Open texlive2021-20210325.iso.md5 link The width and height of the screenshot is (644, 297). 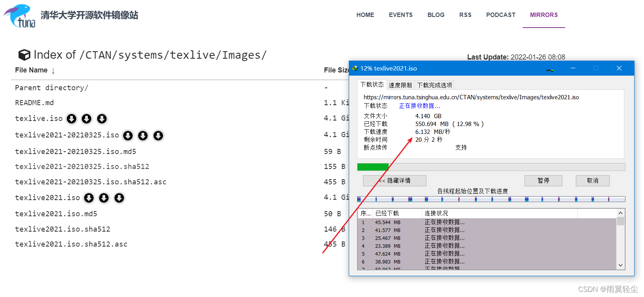[x=76, y=152]
